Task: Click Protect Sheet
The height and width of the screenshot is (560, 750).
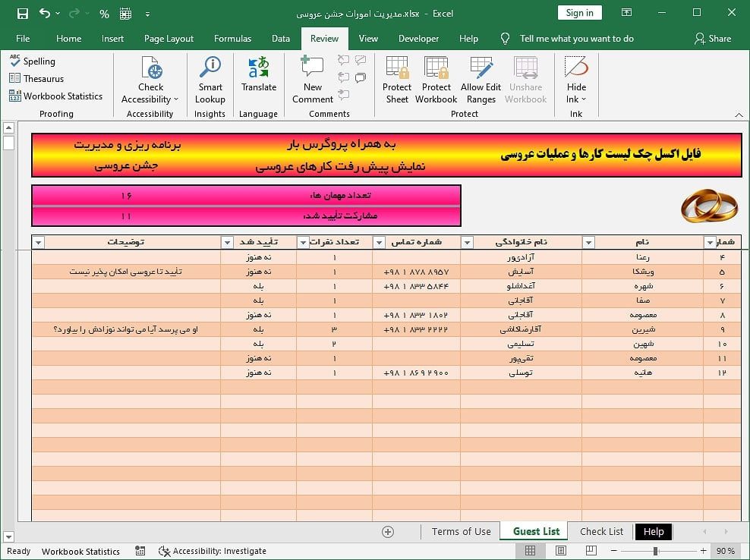Action: [397, 80]
